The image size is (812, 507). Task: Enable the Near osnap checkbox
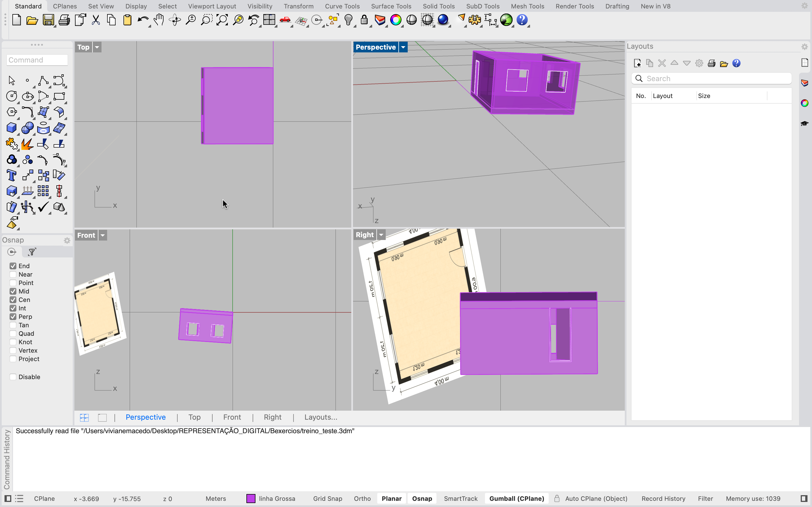click(13, 274)
